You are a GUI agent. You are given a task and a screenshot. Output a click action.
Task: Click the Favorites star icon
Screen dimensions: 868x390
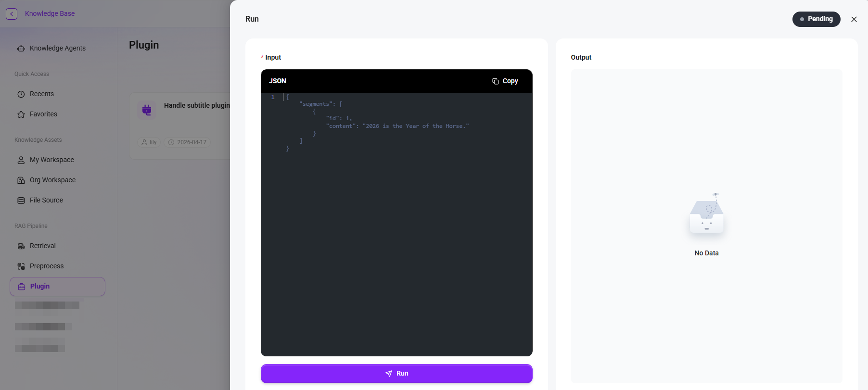tap(21, 114)
